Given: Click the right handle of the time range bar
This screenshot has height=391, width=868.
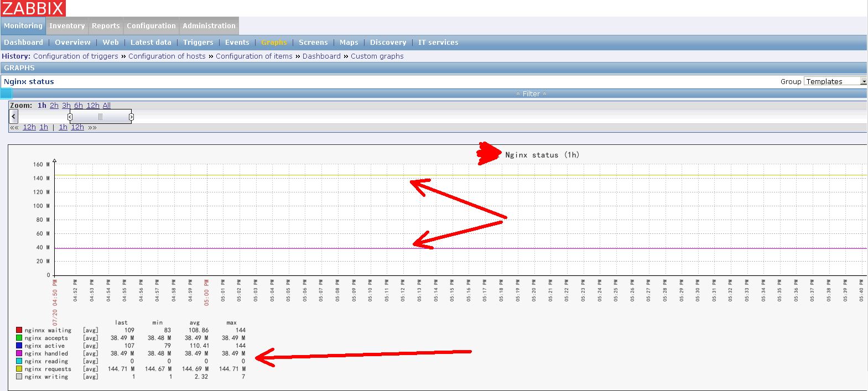Looking at the screenshot, I should click(x=131, y=117).
